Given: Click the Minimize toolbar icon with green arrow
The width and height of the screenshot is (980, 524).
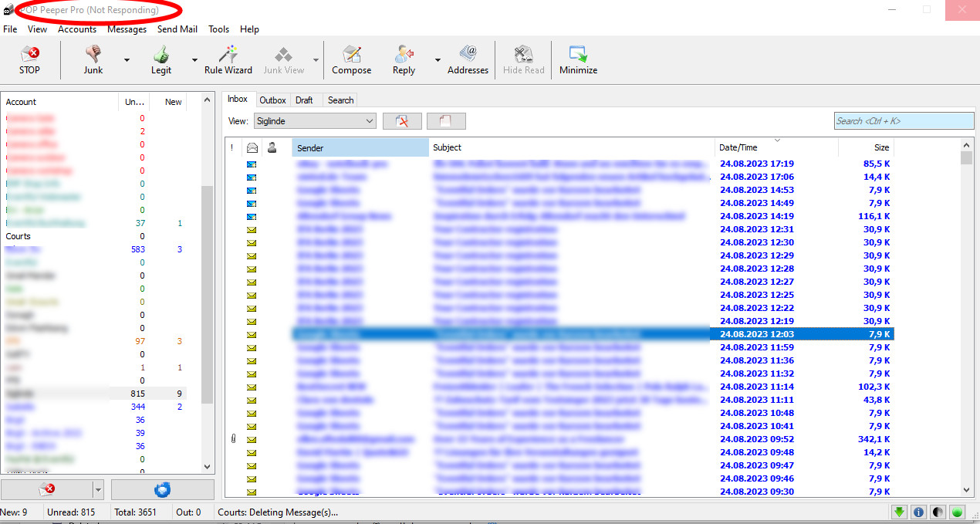Looking at the screenshot, I should pos(578,60).
